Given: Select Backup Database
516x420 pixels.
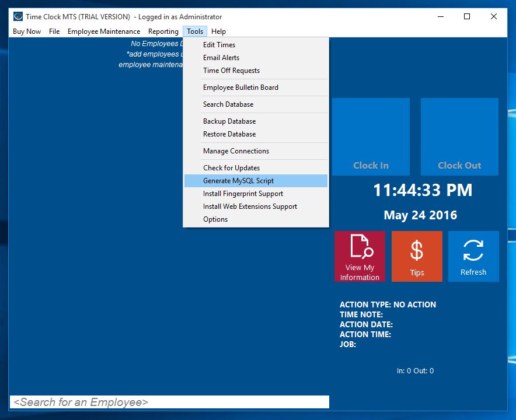Looking at the screenshot, I should pyautogui.click(x=256, y=121).
